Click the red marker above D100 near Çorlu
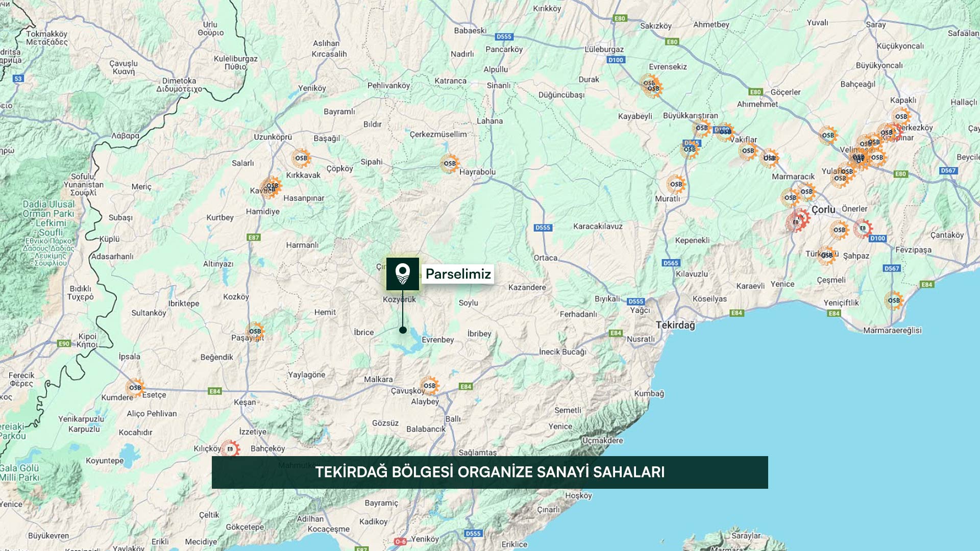The height and width of the screenshot is (551, 980). point(863,229)
